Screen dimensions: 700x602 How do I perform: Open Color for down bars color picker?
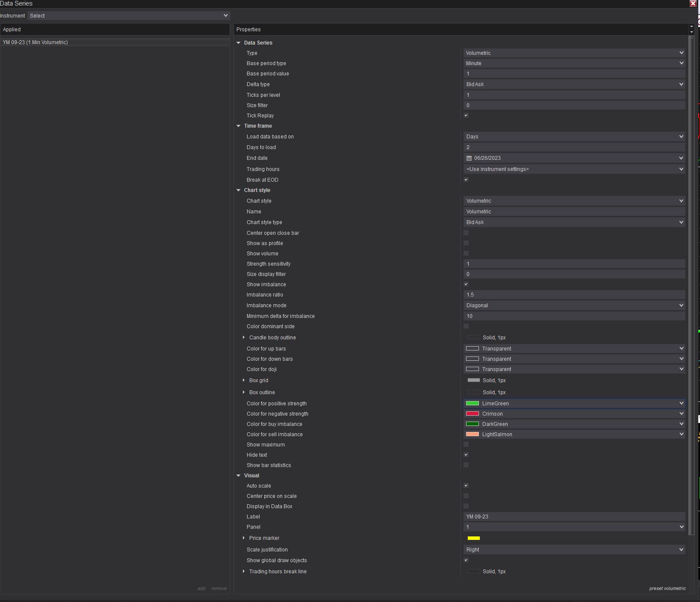[x=574, y=359]
